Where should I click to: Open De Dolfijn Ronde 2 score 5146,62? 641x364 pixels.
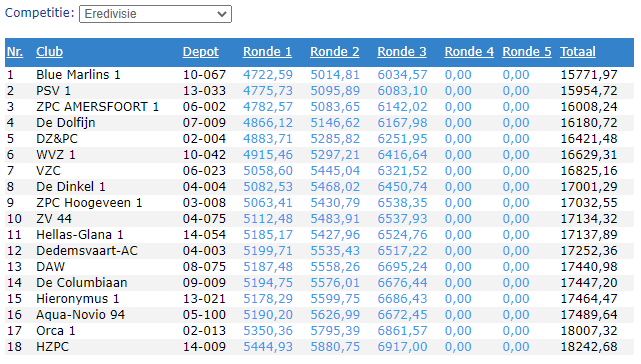click(x=335, y=123)
